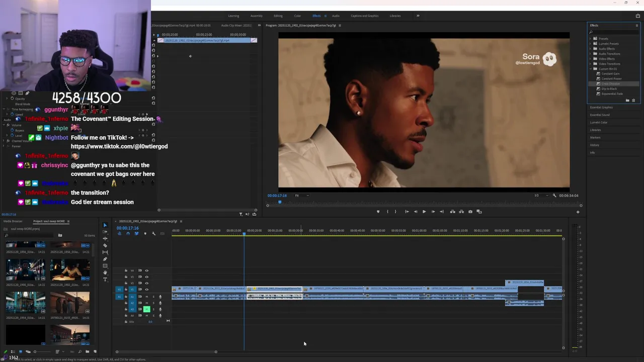
Task: Select the Ripple Edit tool
Action: tap(105, 239)
